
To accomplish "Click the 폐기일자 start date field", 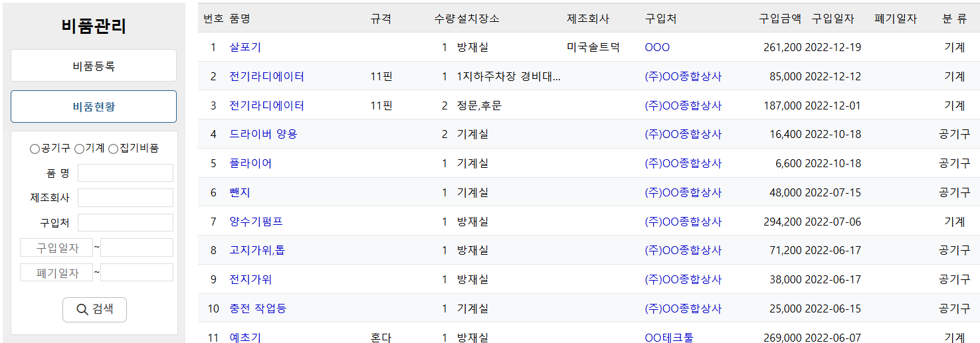I will point(56,273).
